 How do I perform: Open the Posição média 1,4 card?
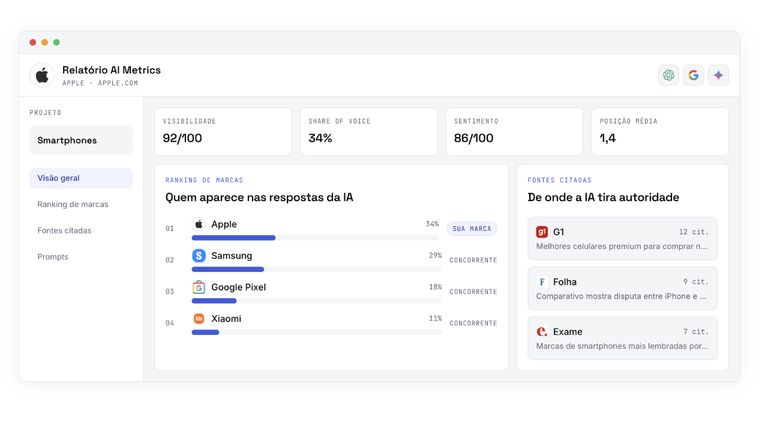660,131
